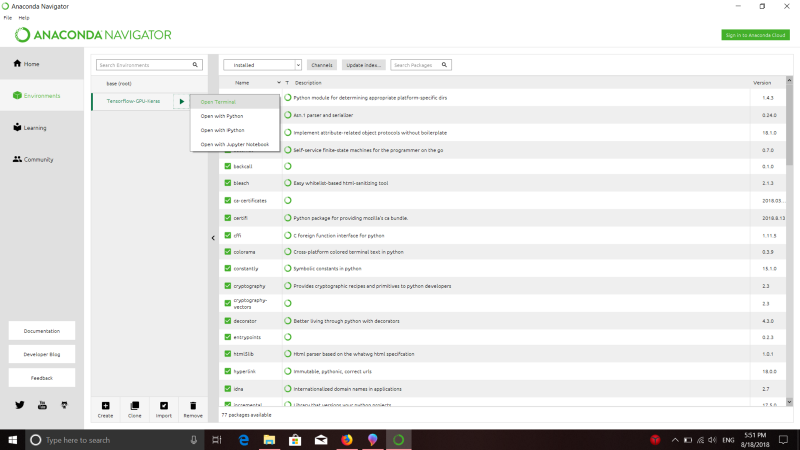The height and width of the screenshot is (450, 800).
Task: Click the T column header filter
Action: (x=287, y=83)
